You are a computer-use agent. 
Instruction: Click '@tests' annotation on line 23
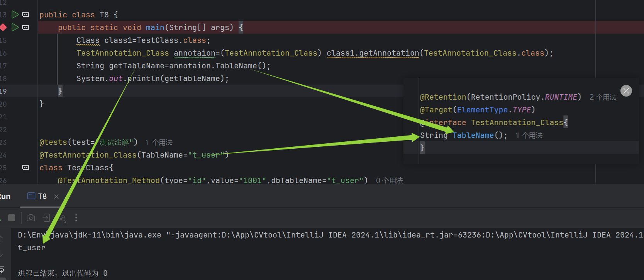(53, 142)
